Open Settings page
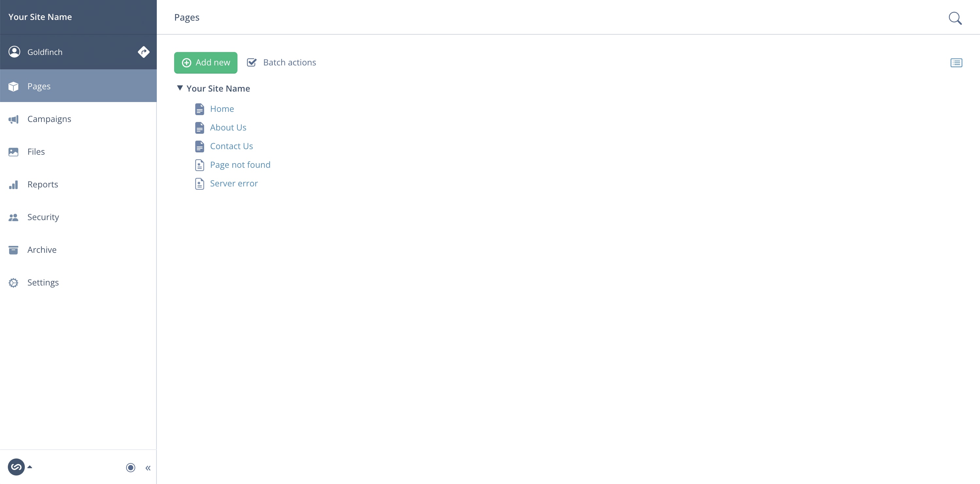Viewport: 980px width, 484px height. click(42, 282)
